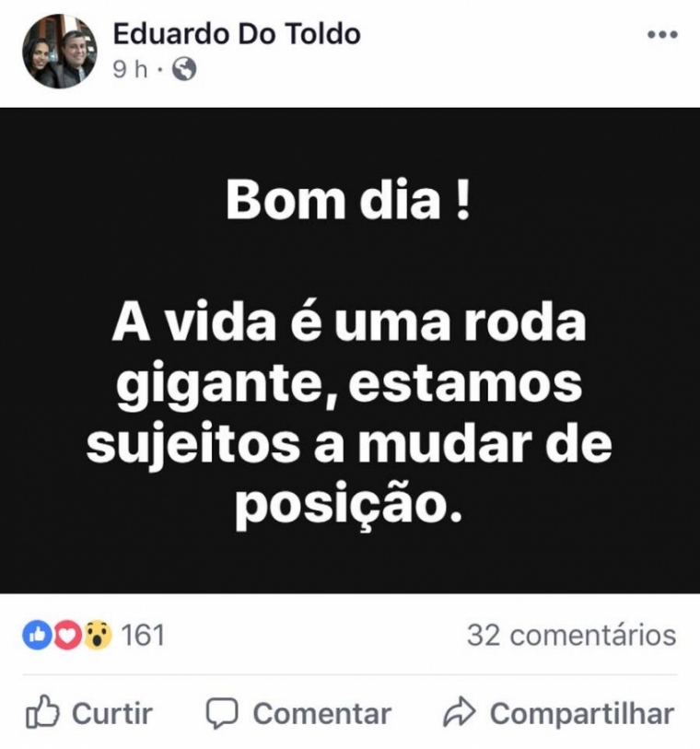Click the Bom dia post text

tap(348, 201)
